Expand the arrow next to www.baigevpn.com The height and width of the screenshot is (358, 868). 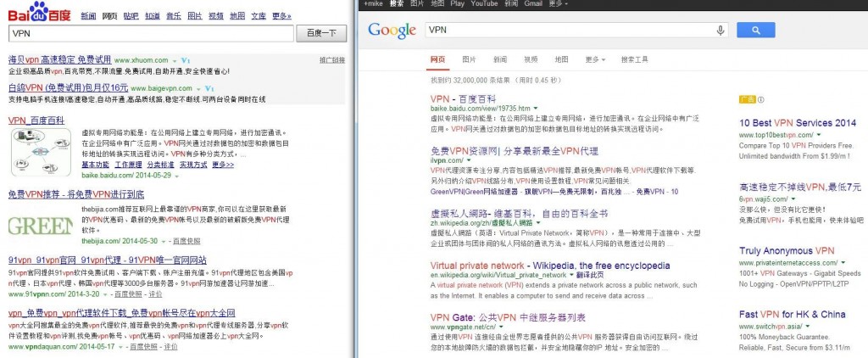[x=198, y=89]
